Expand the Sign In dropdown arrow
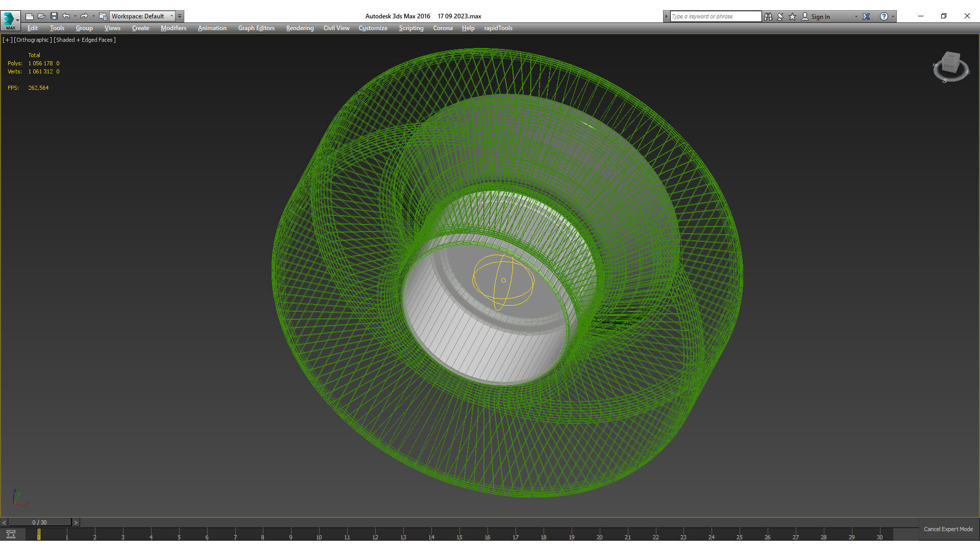 click(856, 17)
